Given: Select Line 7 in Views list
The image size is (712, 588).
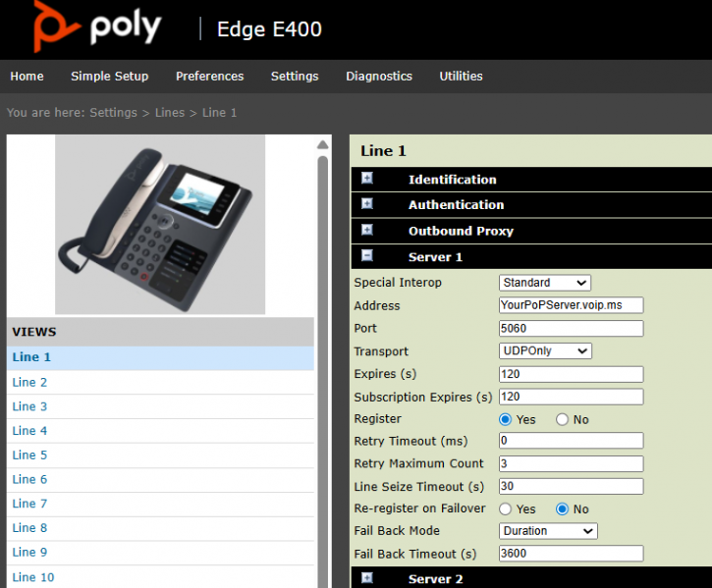Looking at the screenshot, I should point(160,504).
